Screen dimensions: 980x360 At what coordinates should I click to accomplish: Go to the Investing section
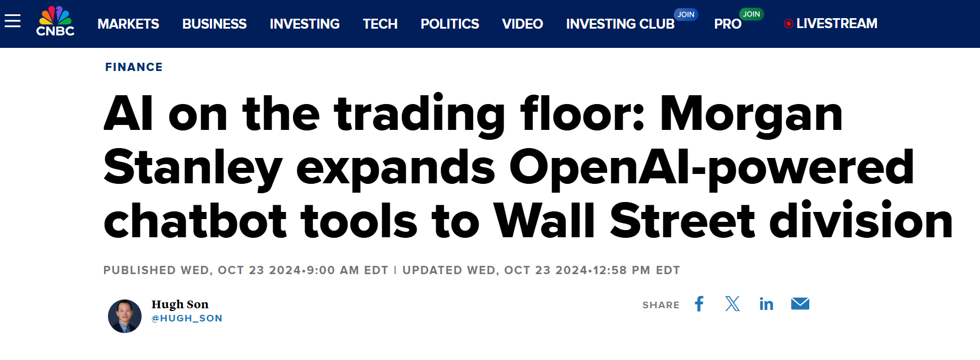pos(305,24)
